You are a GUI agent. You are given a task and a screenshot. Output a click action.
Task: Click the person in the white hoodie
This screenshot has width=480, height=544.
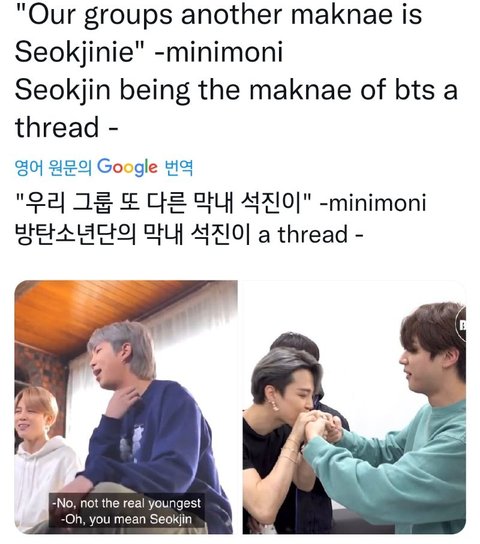coord(43,458)
